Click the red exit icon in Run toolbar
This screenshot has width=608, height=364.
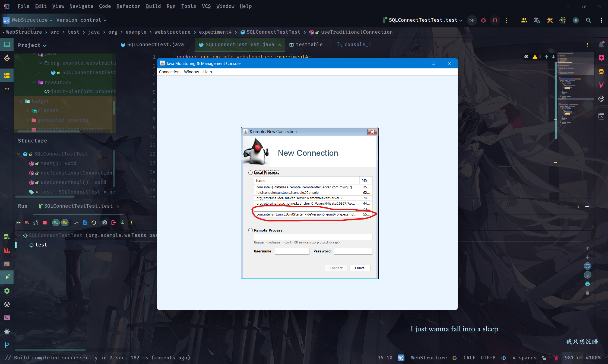click(x=114, y=223)
